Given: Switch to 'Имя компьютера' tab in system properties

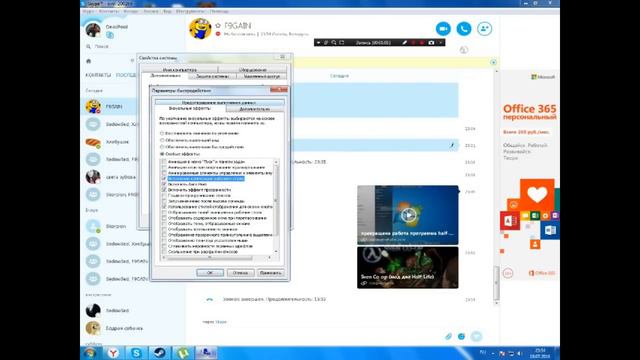Looking at the screenshot, I should pyautogui.click(x=180, y=70).
